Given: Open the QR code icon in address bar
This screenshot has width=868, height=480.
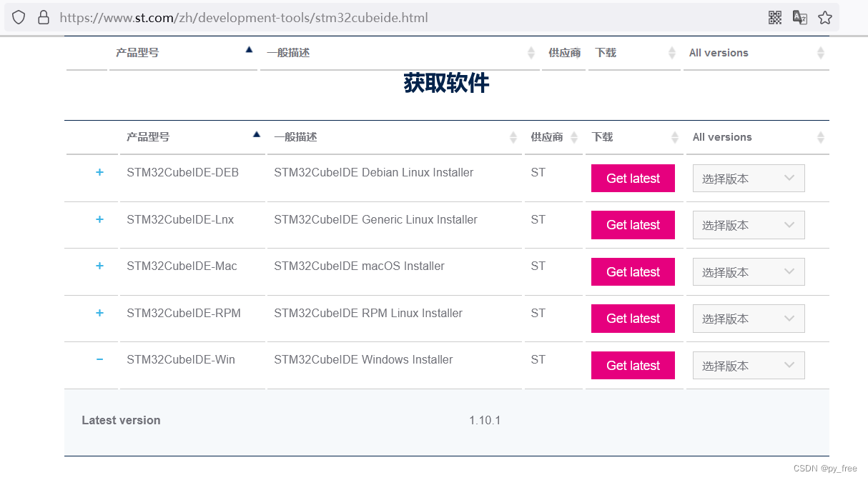Looking at the screenshot, I should coord(775,18).
